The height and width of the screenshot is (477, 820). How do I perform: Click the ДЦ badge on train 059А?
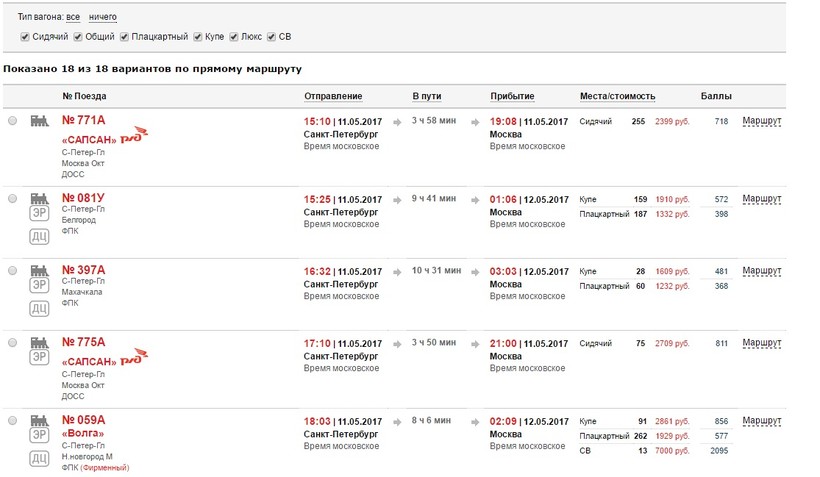tap(40, 457)
